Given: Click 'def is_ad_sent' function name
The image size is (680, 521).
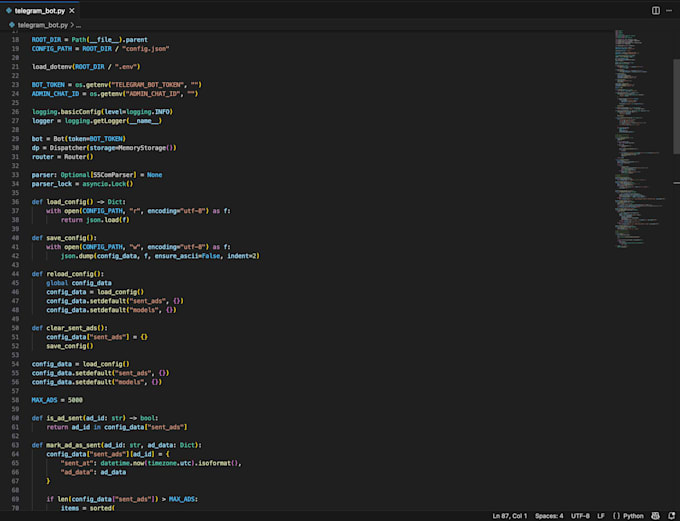Looking at the screenshot, I should [x=64, y=418].
